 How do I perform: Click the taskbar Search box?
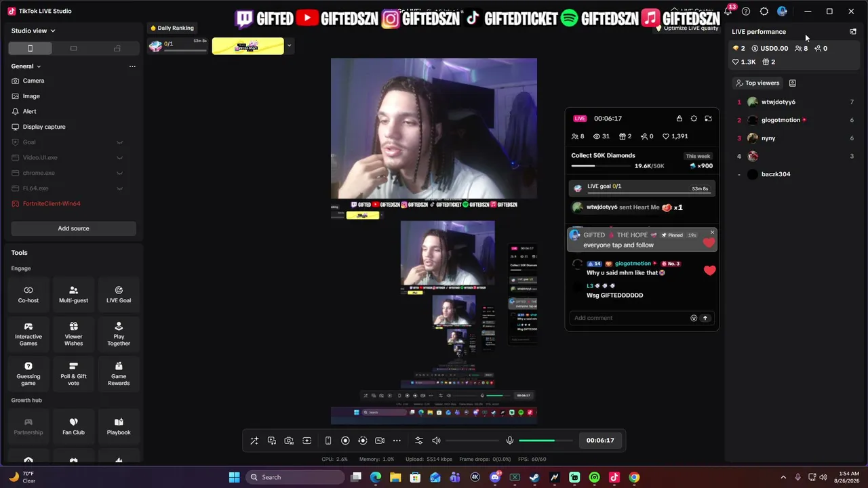click(x=294, y=477)
